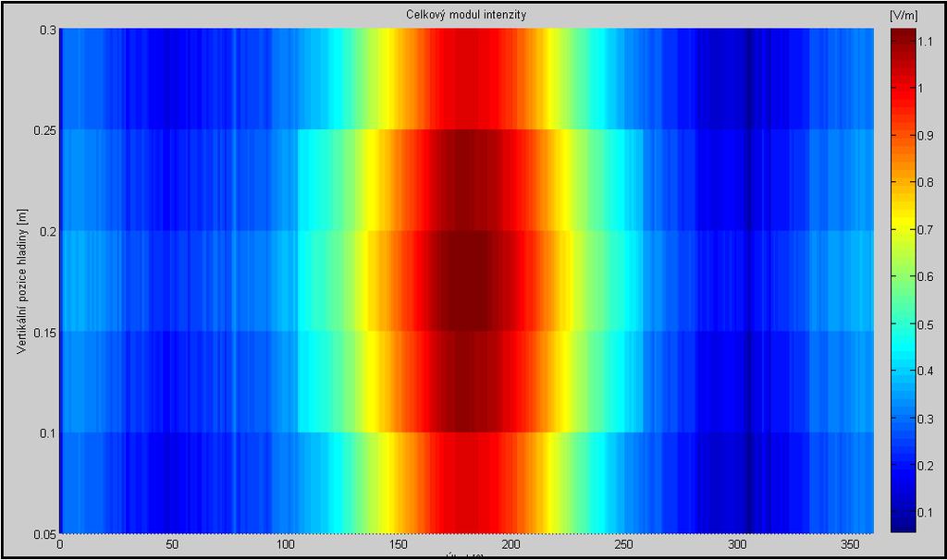Viewport: 947px width, 560px height.
Task: Click the y-axis label 'Vertikální pozice hladiny [m]'
Action: (x=22, y=281)
